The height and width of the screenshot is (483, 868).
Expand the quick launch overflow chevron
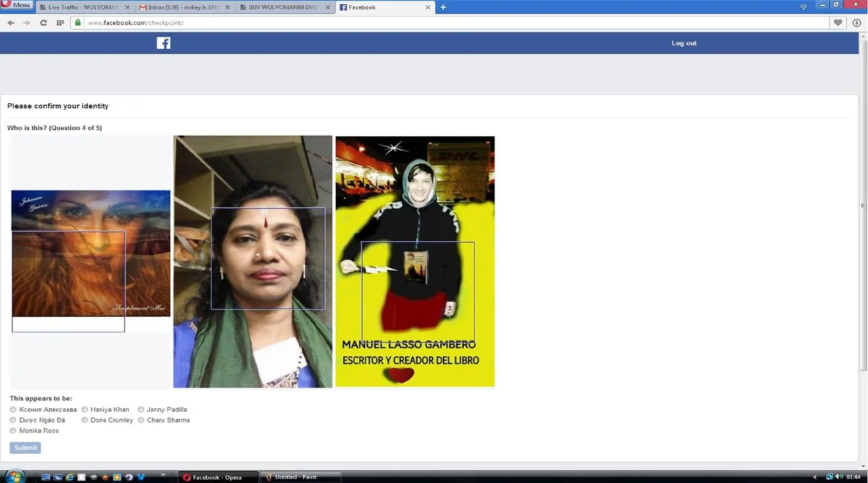click(x=163, y=475)
